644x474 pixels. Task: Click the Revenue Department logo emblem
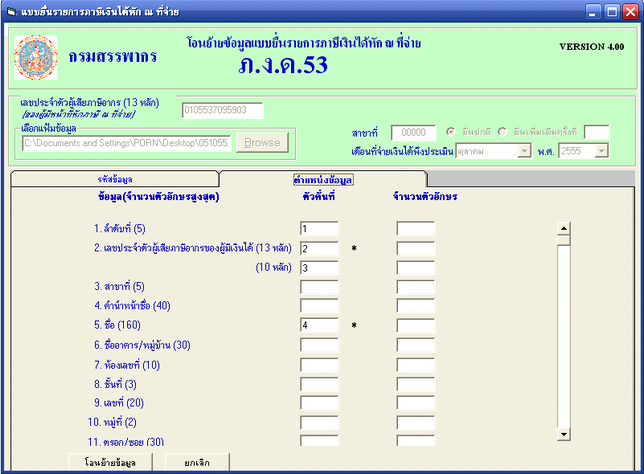point(35,58)
